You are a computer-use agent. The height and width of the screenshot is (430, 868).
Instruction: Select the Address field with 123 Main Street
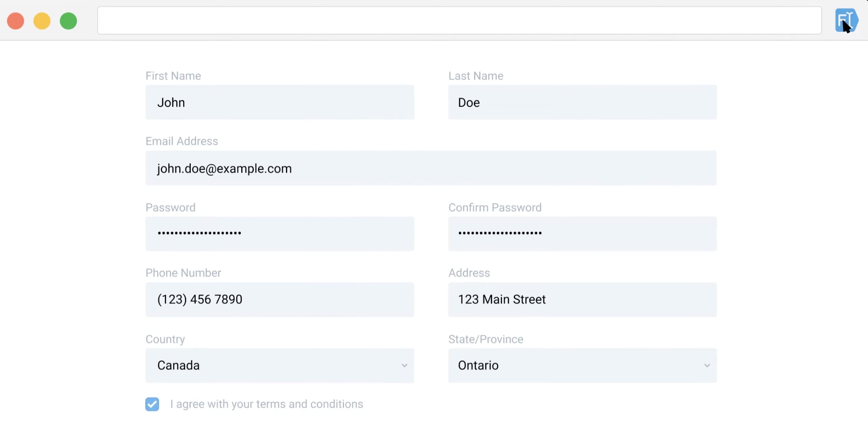(582, 300)
